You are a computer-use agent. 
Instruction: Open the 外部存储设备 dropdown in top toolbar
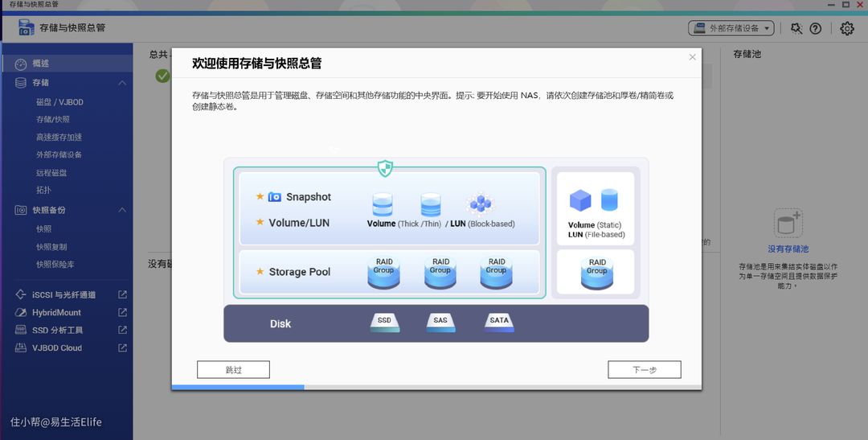[731, 28]
